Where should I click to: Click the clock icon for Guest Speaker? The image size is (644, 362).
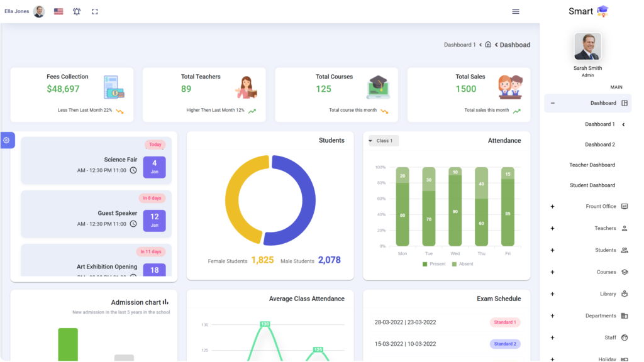click(x=133, y=224)
